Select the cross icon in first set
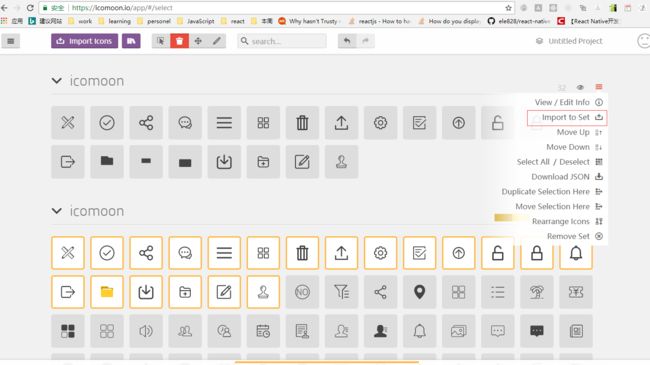This screenshot has height=365, width=650. click(68, 122)
